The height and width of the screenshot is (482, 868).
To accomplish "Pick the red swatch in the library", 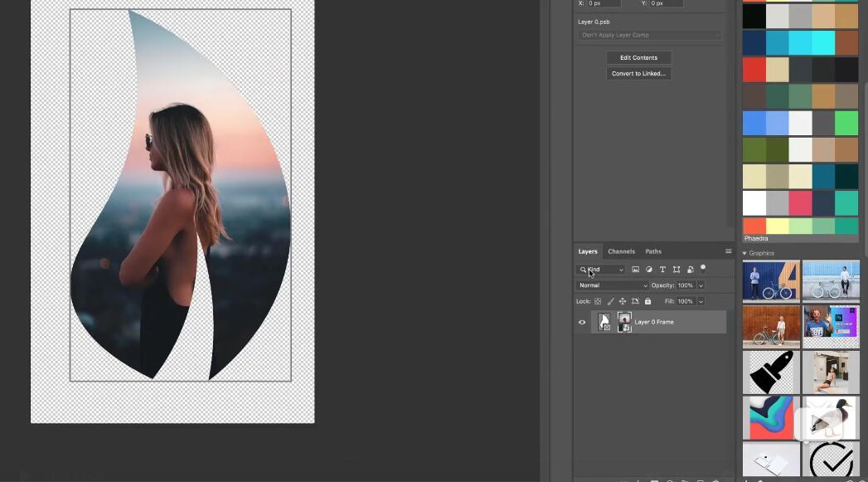I will 754,69.
